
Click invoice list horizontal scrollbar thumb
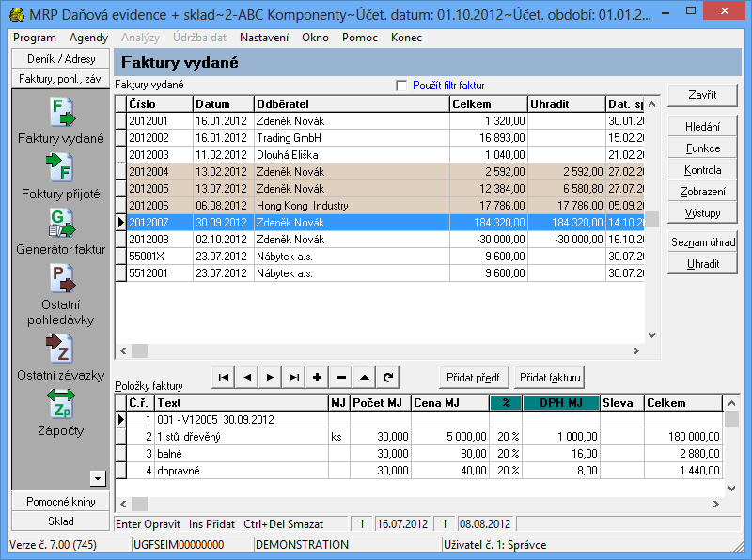point(139,350)
